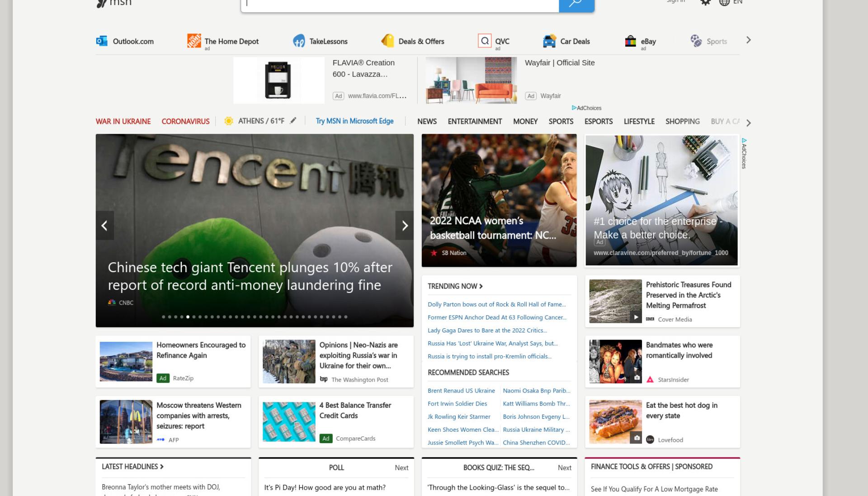Select the highlighted active carousel dot
Screen dimensions: 868x496
point(188,317)
